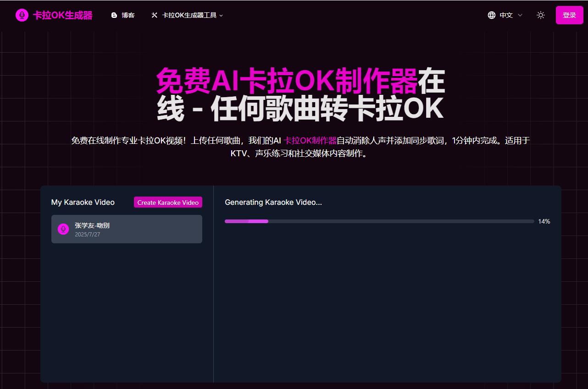Click the 登录 button
This screenshot has height=389, width=588.
click(x=569, y=15)
